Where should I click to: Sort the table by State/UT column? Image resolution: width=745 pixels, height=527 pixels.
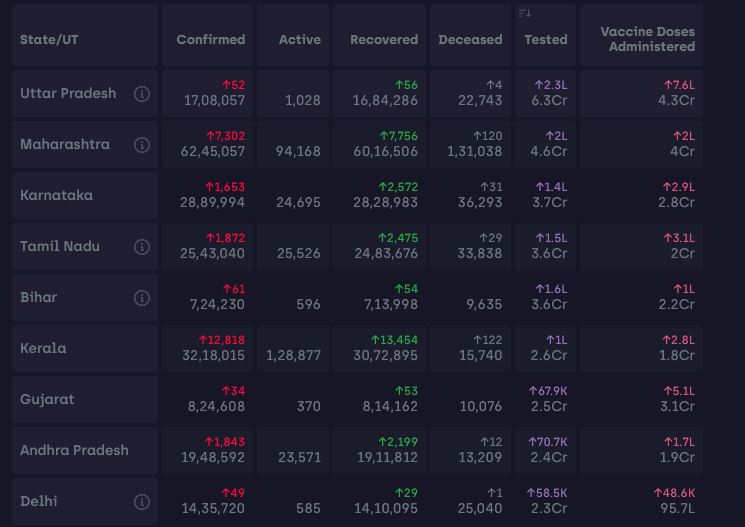click(49, 40)
